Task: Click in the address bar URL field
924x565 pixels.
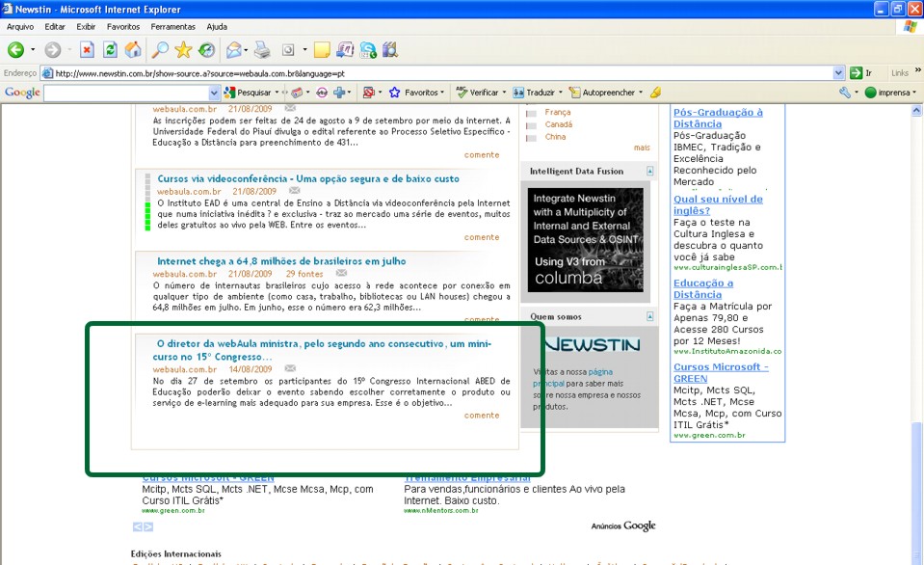Action: [x=436, y=73]
